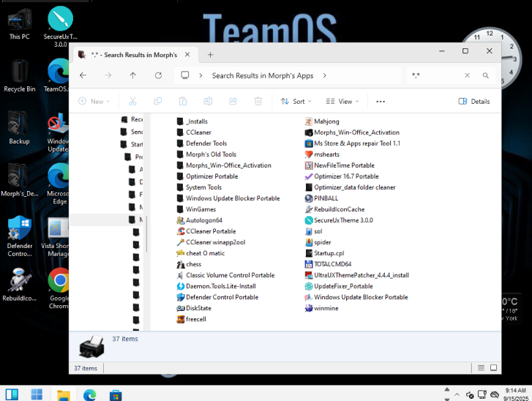Screen dimensions: 532x401
Task: Open Microsoft Store from taskbar
Action: [116, 395]
